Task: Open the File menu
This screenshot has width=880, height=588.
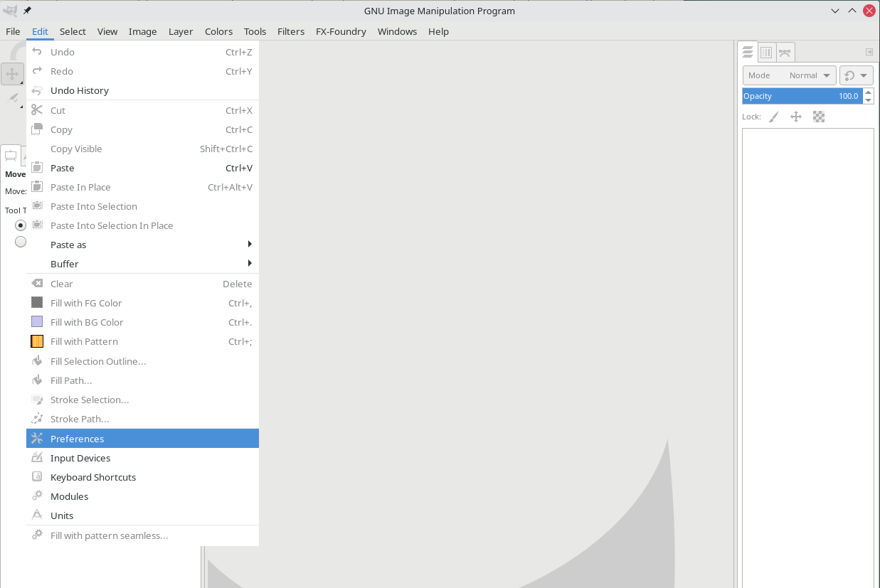Action: click(x=13, y=31)
